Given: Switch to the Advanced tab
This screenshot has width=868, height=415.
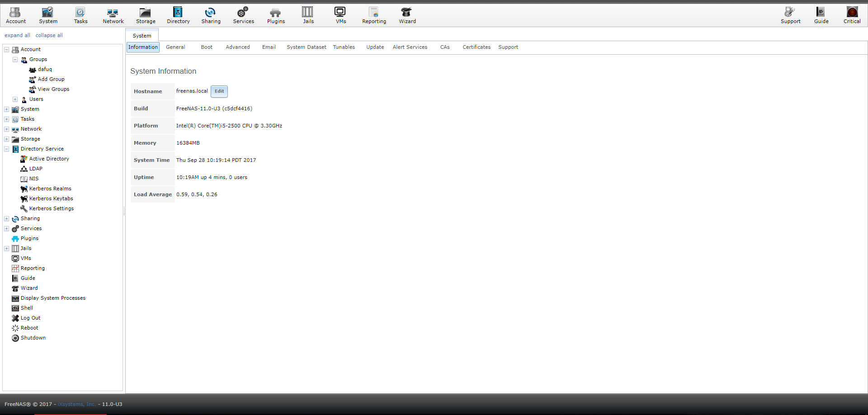Looking at the screenshot, I should pyautogui.click(x=238, y=47).
